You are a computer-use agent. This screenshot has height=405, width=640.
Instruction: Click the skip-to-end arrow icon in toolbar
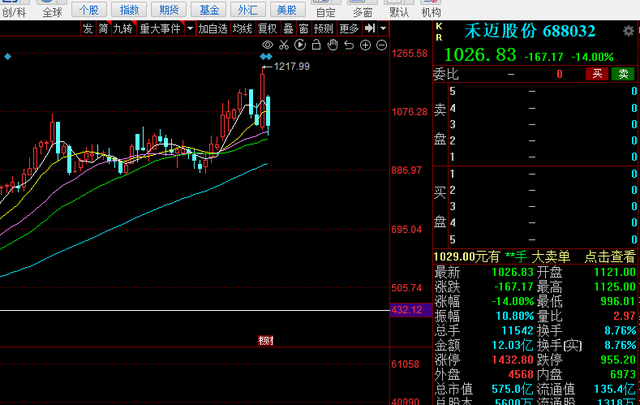369,29
